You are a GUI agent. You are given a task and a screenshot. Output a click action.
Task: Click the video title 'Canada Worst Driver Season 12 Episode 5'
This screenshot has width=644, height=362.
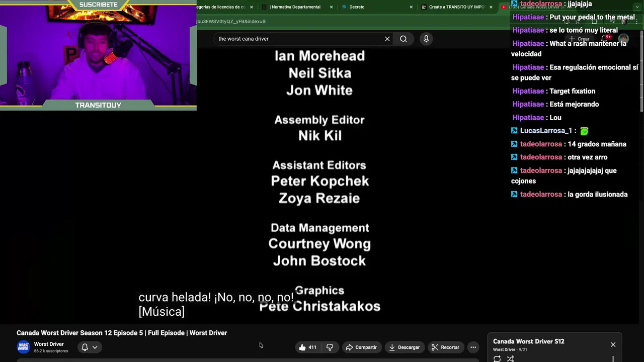pos(122,333)
